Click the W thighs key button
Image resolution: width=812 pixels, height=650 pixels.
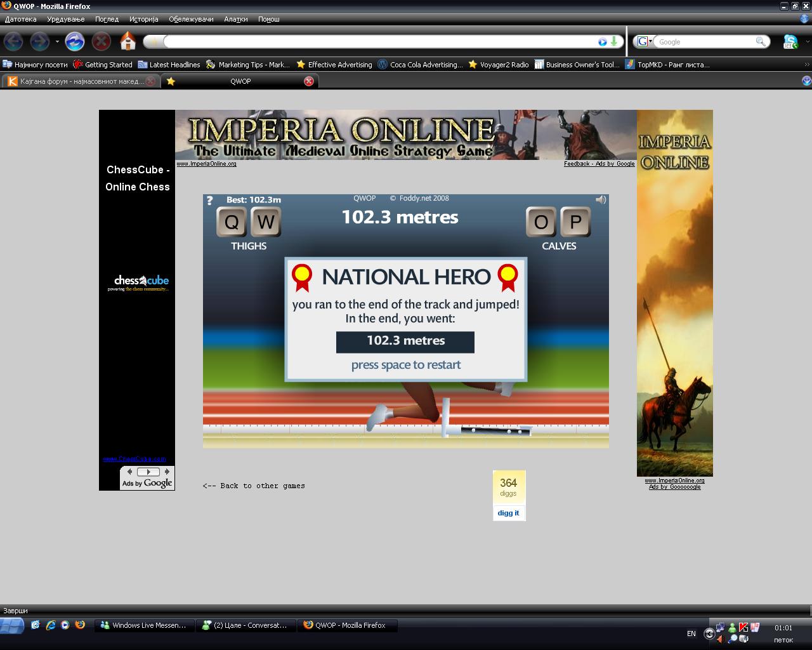tap(266, 222)
